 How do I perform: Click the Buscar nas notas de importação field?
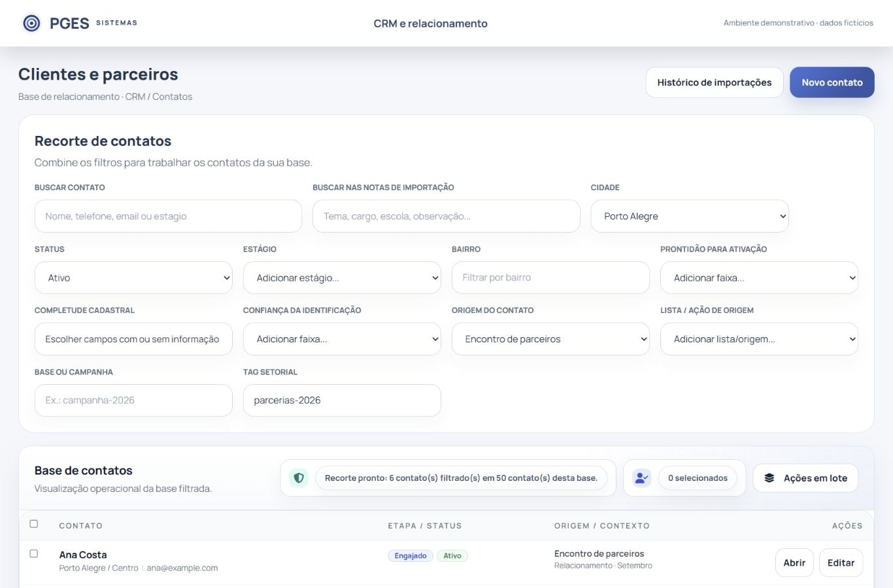[x=446, y=216]
